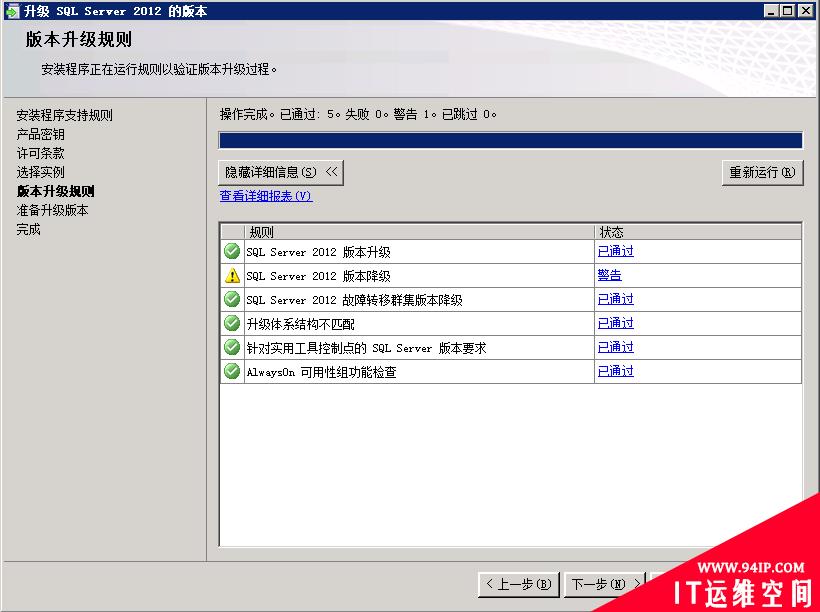Click the 重新运行 button to rerun rules
Image resolution: width=820 pixels, height=612 pixels.
pyautogui.click(x=762, y=172)
